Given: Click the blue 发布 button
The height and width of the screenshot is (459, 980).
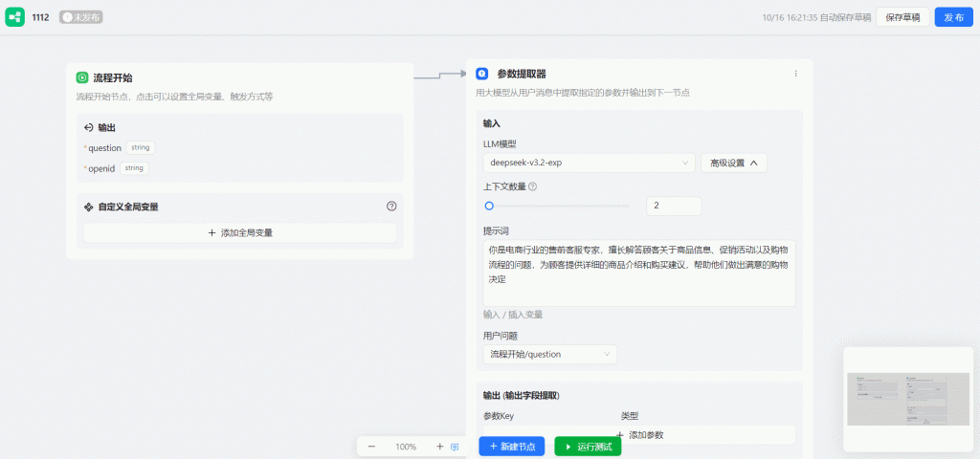Looking at the screenshot, I should (953, 17).
